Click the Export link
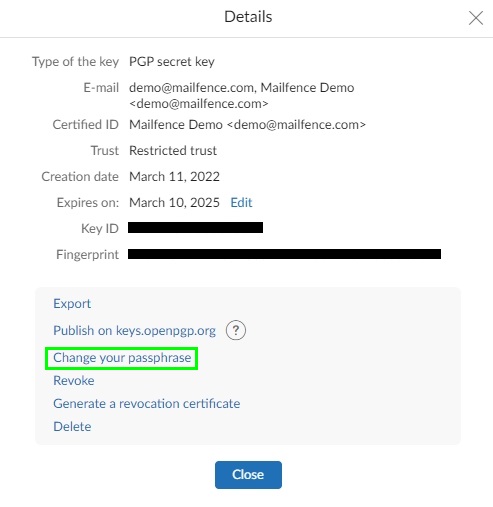This screenshot has width=493, height=507. click(x=72, y=303)
